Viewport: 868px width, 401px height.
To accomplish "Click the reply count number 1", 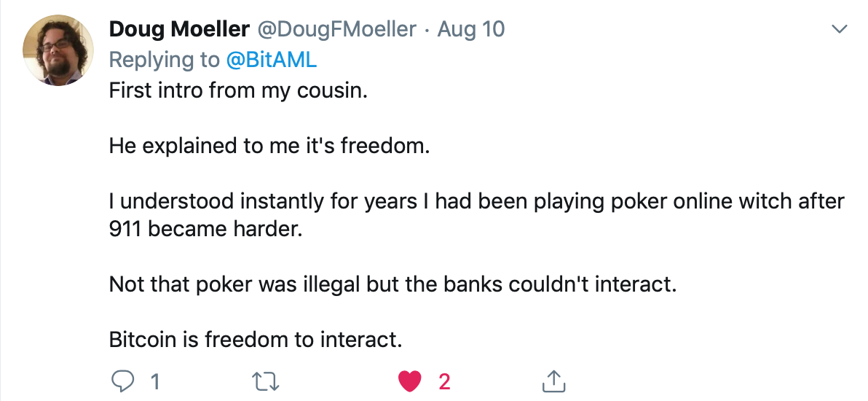I will pos(154,381).
